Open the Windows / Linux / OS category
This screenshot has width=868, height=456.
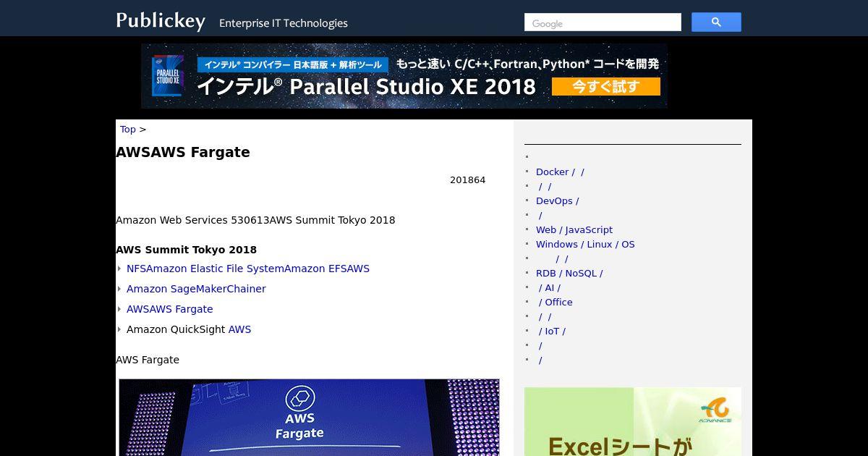[x=585, y=244]
